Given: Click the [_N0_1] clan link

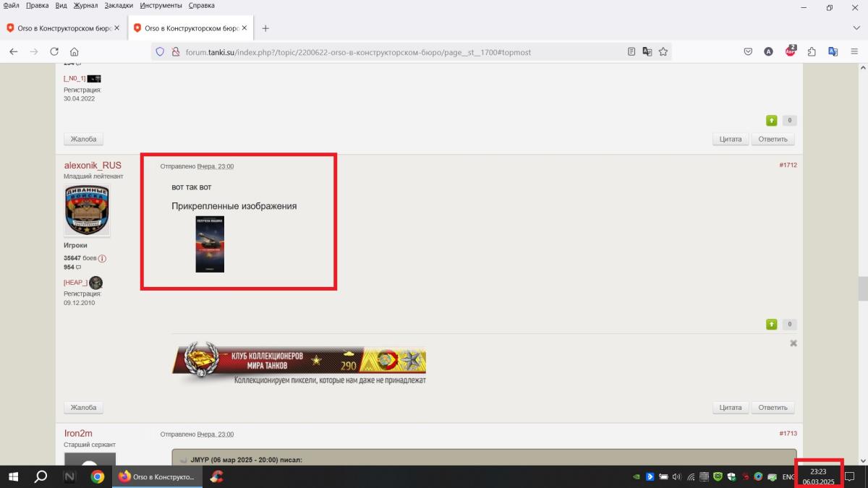Looking at the screenshot, I should coord(75,78).
